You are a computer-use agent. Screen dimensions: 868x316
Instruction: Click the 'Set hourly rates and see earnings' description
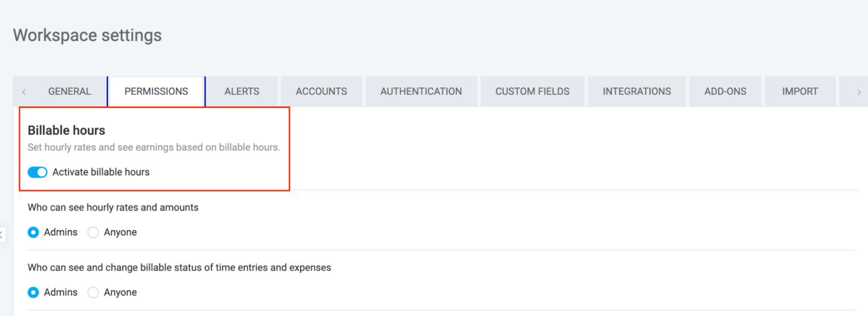pyautogui.click(x=154, y=148)
